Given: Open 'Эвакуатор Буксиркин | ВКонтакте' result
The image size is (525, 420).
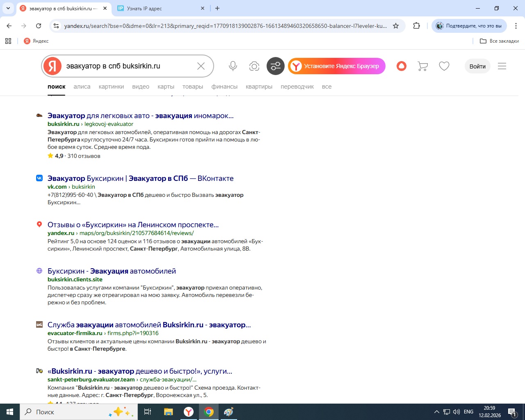Looking at the screenshot, I should tap(140, 178).
